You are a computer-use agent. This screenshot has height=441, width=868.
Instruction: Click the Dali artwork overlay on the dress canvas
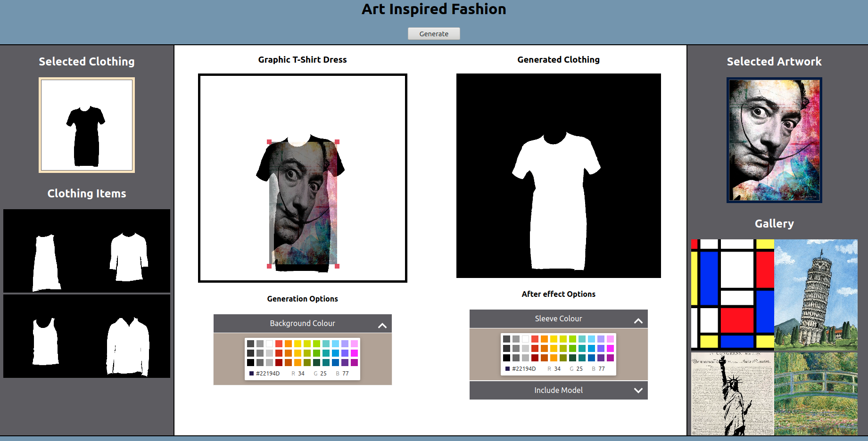(x=303, y=204)
